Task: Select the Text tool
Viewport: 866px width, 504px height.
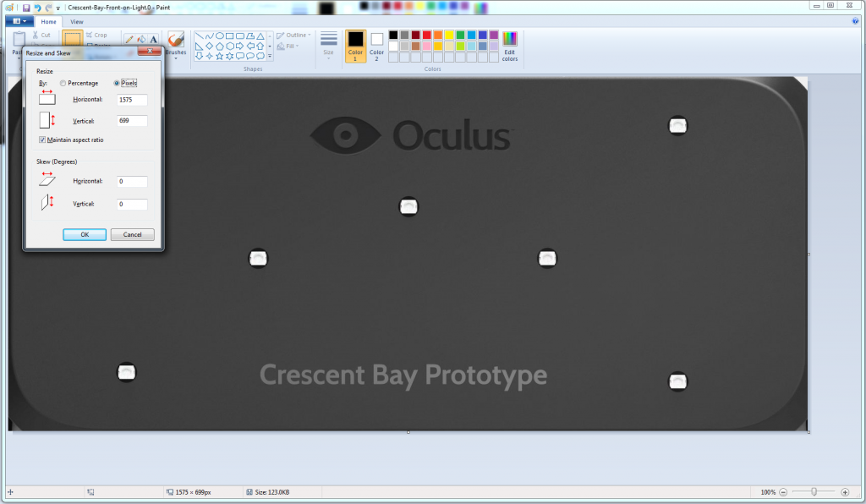Action: coord(154,39)
